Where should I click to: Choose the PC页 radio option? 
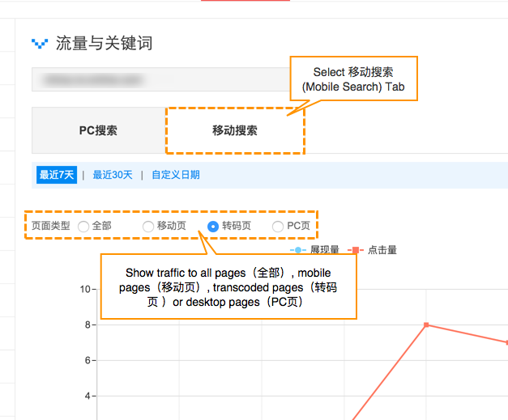[x=278, y=227]
